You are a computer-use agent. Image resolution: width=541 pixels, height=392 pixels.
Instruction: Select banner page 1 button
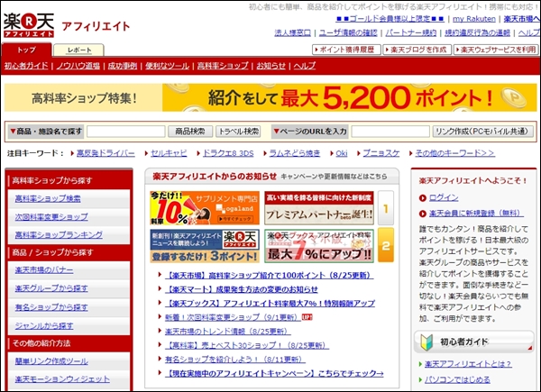click(x=386, y=208)
